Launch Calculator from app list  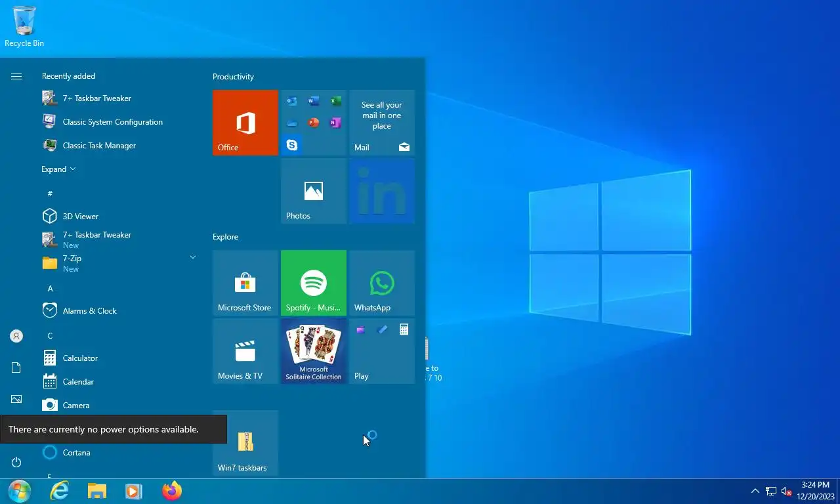pos(118,358)
